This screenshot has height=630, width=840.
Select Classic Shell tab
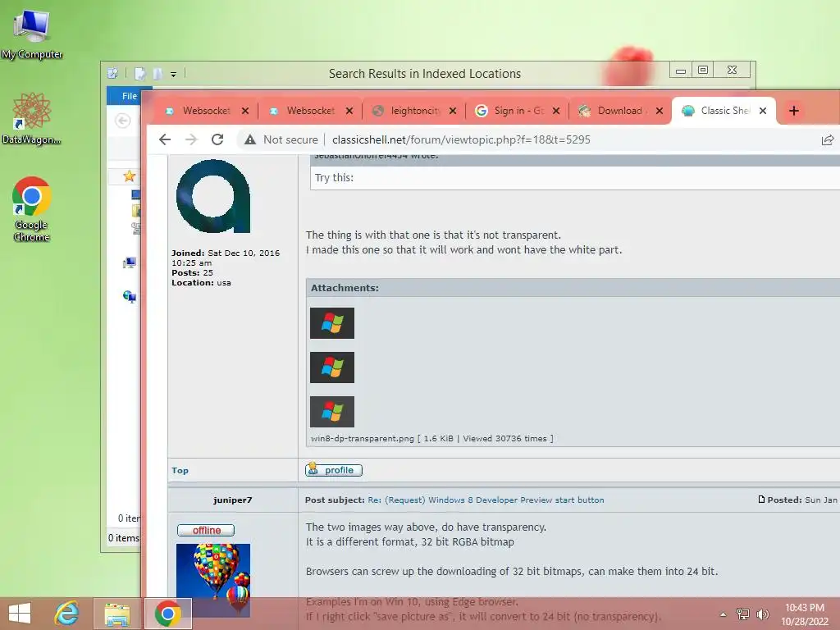(724, 111)
